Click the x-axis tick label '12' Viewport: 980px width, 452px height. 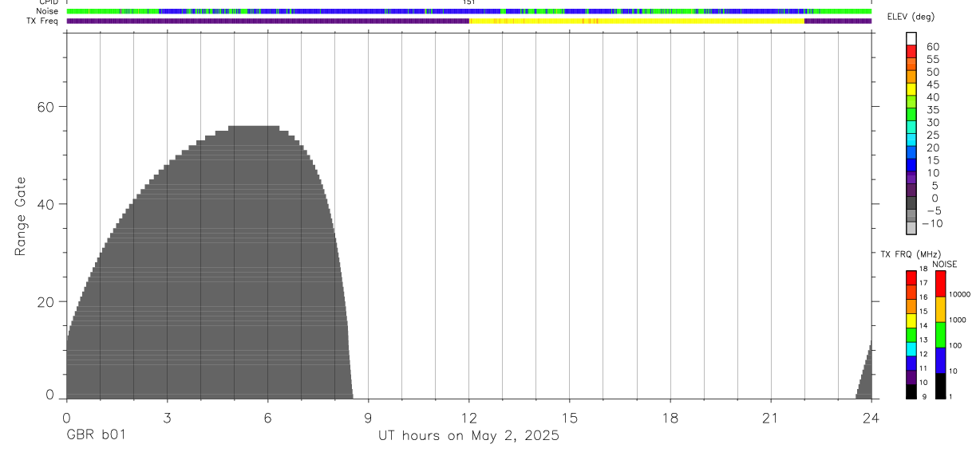pos(468,418)
